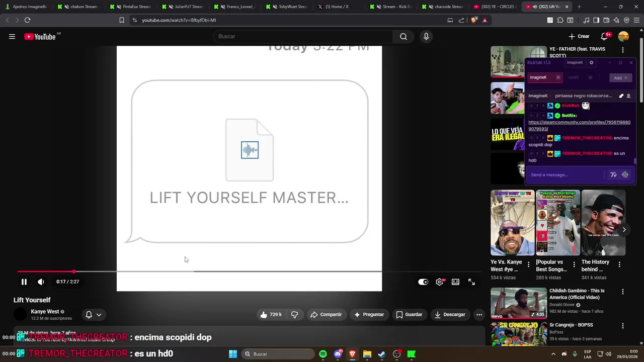Show hidden system tray icons chevron
The image size is (644, 362).
553,354
